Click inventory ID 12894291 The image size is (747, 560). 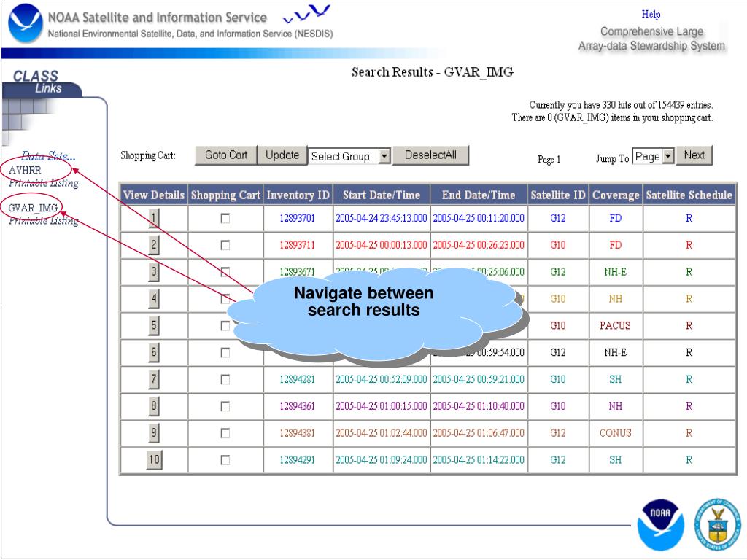298,460
